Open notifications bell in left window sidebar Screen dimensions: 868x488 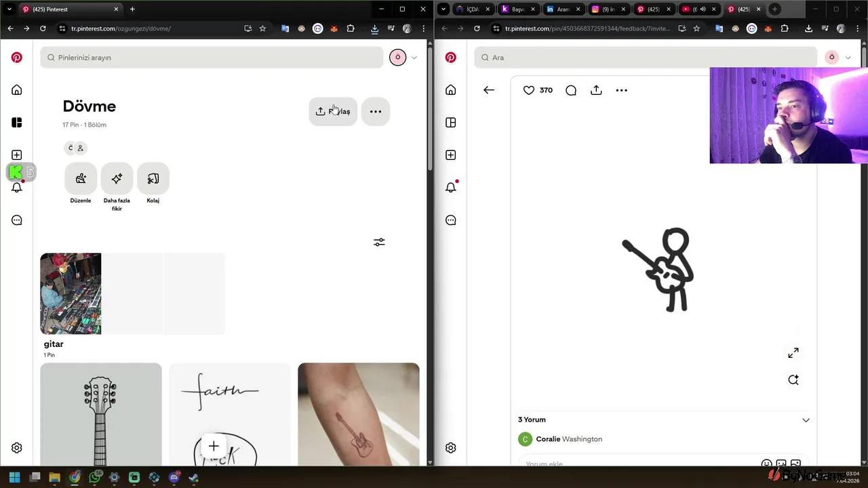17,188
